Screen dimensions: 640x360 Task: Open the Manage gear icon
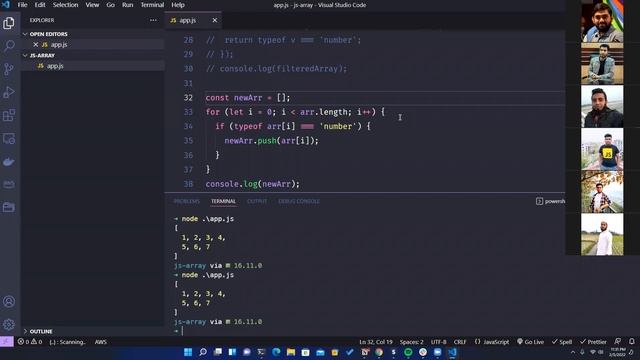point(9,325)
